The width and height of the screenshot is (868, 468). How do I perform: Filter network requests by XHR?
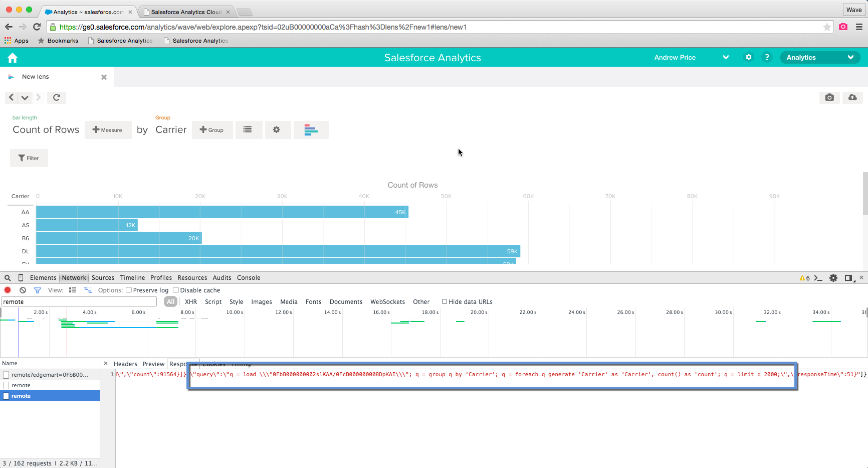(x=191, y=302)
